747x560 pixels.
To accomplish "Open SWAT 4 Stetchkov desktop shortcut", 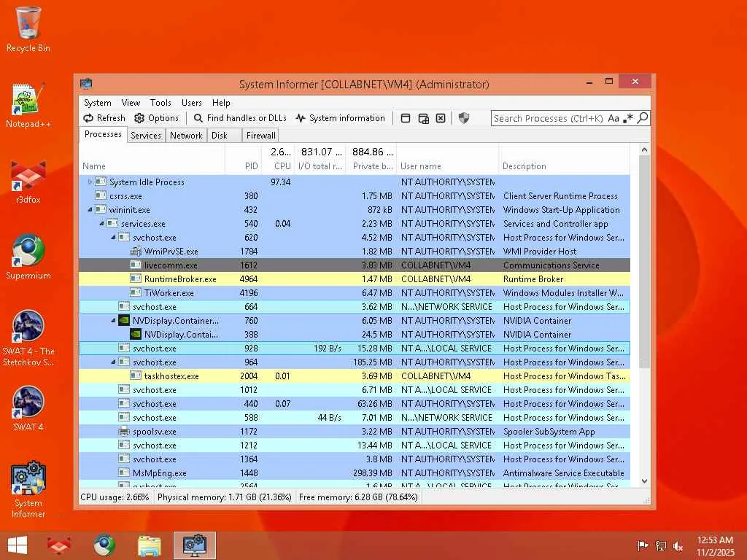I will coord(28,338).
